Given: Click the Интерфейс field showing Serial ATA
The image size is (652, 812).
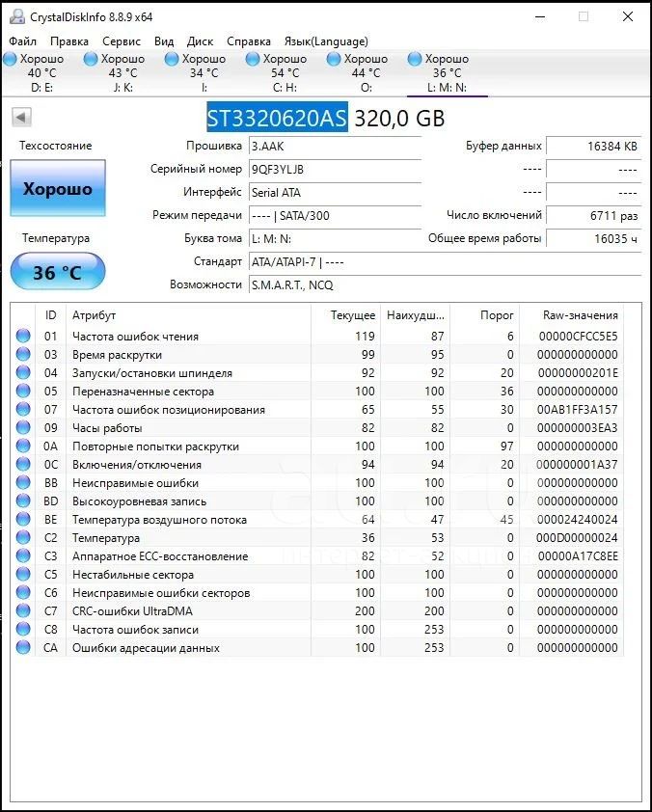Looking at the screenshot, I should [335, 193].
